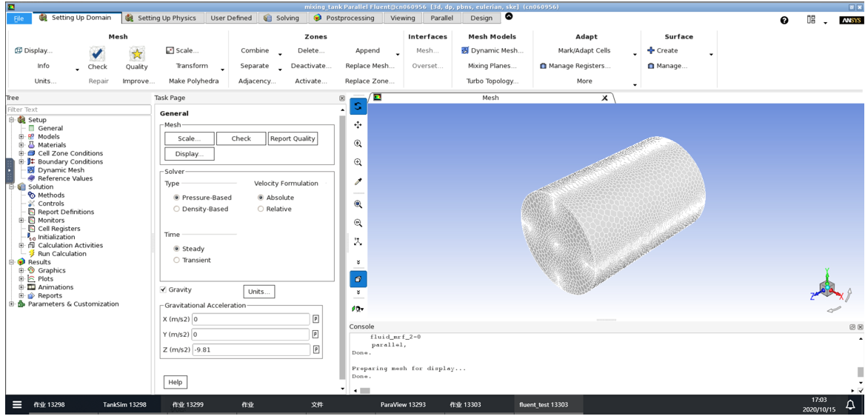
Task: Click the Check mesh checkmark icon in ribbon
Action: point(97,53)
